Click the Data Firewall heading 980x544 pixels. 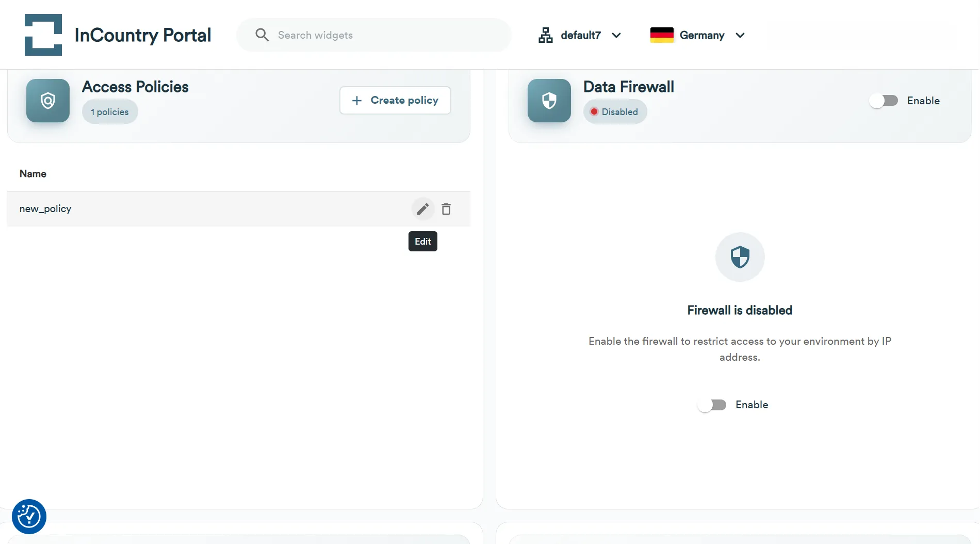coord(629,87)
